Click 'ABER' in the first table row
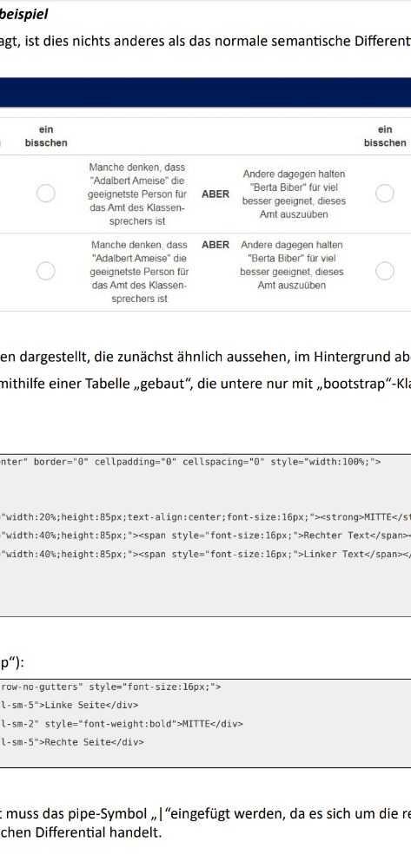Image resolution: width=411 pixels, height=868 pixels. pos(215,194)
